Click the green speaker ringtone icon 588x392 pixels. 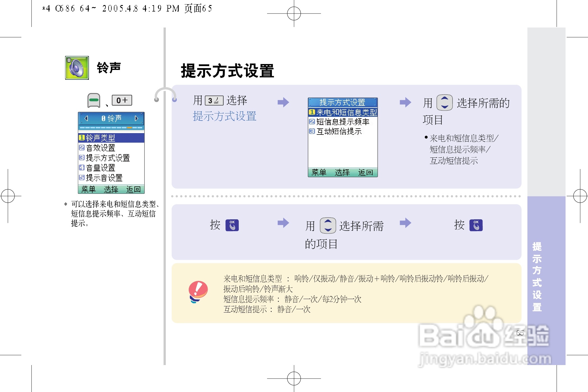coord(77,68)
